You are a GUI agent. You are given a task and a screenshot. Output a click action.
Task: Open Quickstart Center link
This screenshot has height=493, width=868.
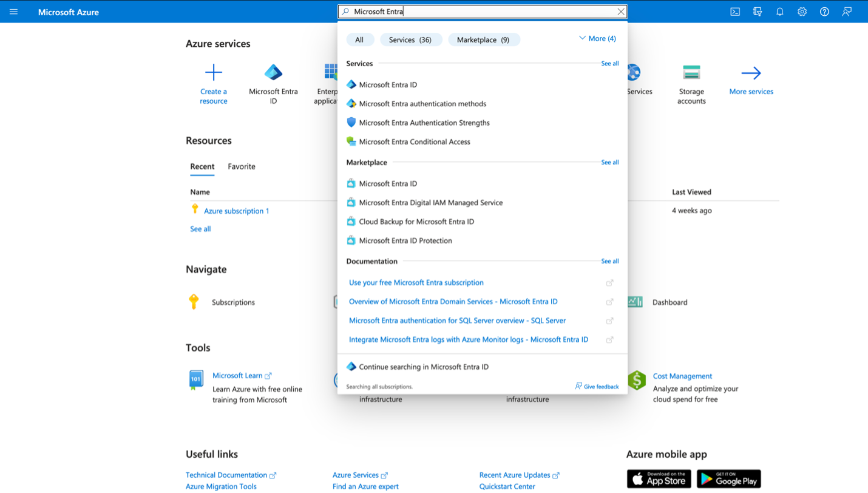coord(507,486)
